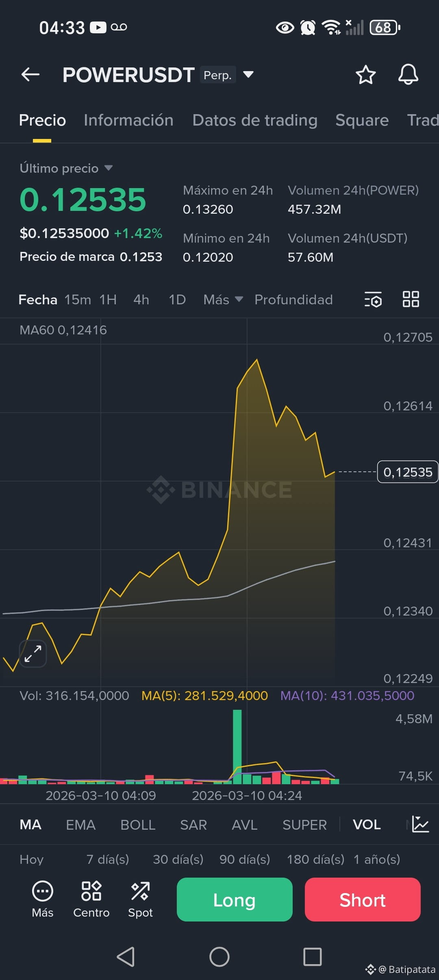This screenshot has height=980, width=439.
Task: Open the Datos de trading tab
Action: point(255,120)
